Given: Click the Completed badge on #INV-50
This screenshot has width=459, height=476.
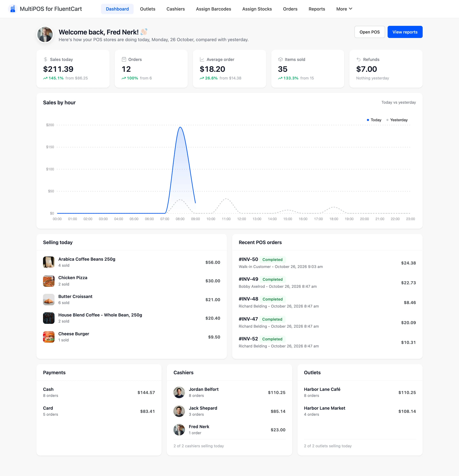Looking at the screenshot, I should click(272, 260).
